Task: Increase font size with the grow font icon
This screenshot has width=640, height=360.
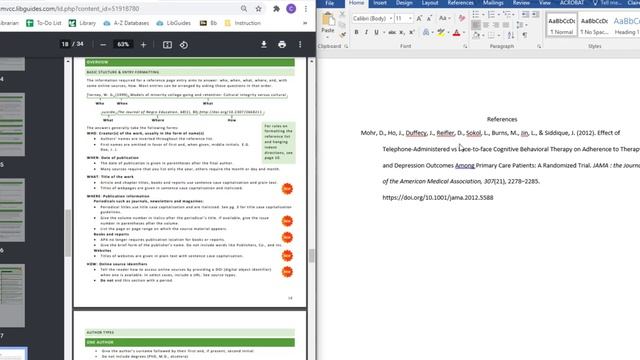Action: click(x=420, y=18)
